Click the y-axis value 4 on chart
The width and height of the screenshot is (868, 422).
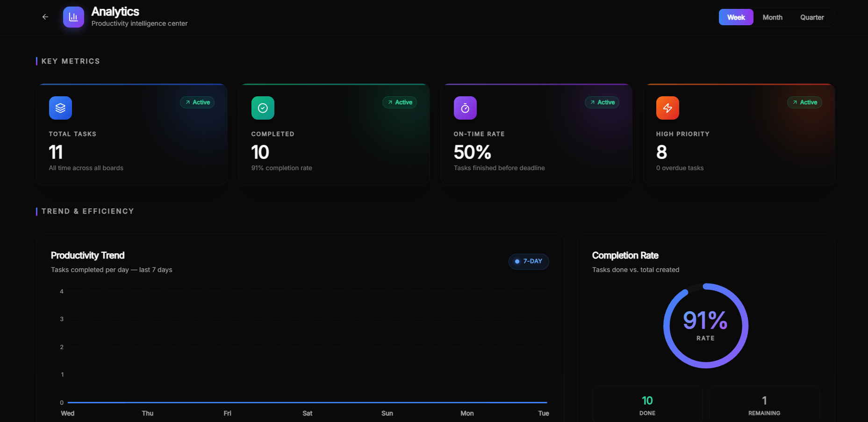point(62,291)
